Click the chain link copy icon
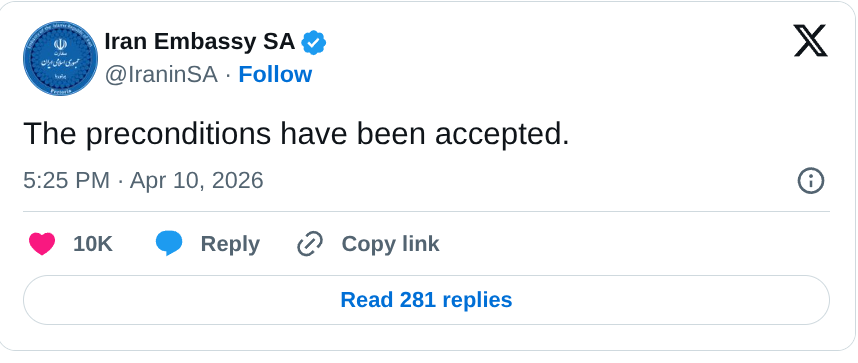858x363 pixels. pyautogui.click(x=310, y=244)
